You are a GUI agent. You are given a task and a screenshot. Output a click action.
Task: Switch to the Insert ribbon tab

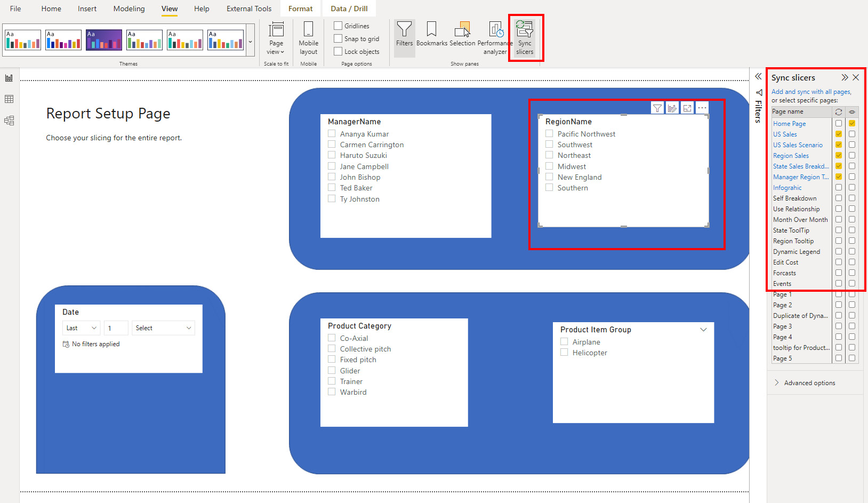click(87, 9)
